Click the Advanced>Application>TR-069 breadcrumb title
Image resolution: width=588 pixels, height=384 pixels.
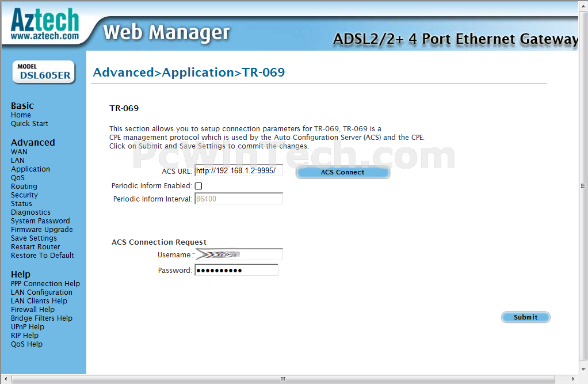click(189, 72)
